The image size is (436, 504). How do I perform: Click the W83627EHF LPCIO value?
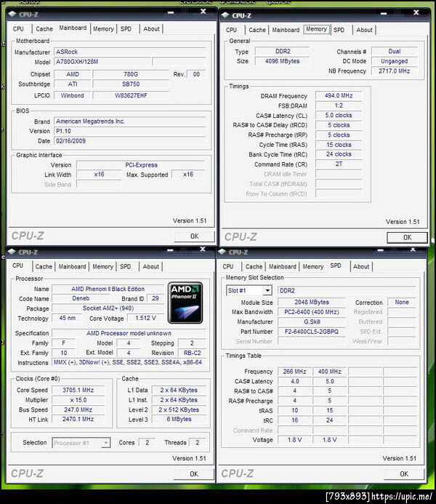pyautogui.click(x=131, y=95)
